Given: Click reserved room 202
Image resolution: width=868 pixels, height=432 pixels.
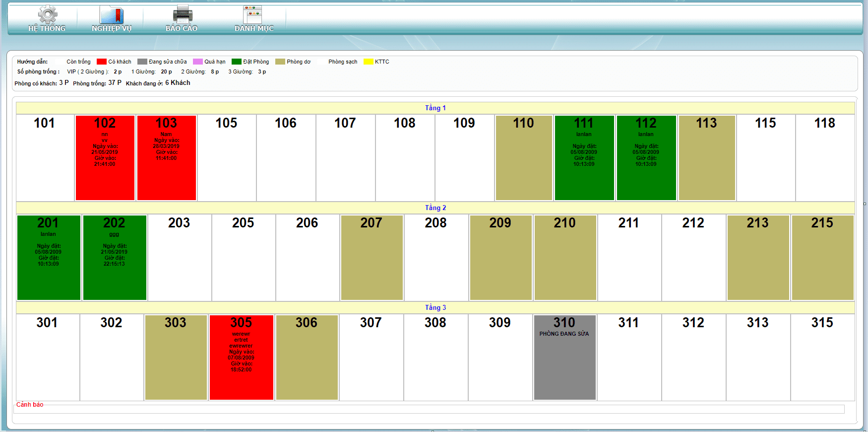Looking at the screenshot, I should [x=114, y=258].
